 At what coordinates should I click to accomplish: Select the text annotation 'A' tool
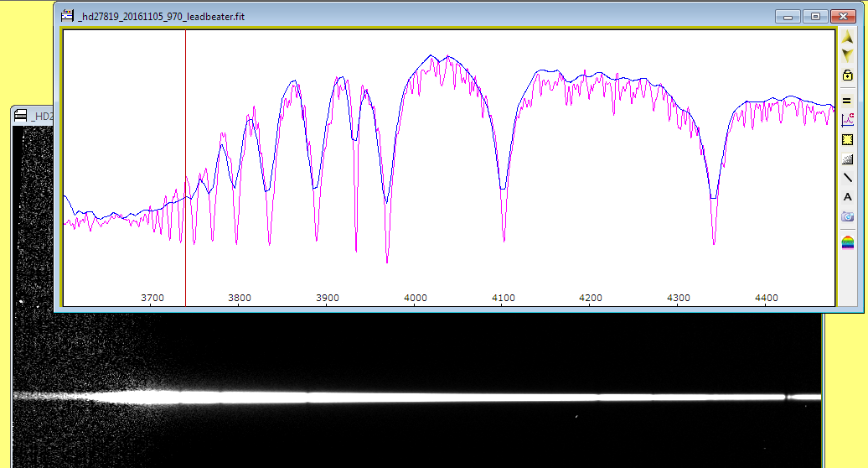tap(847, 197)
